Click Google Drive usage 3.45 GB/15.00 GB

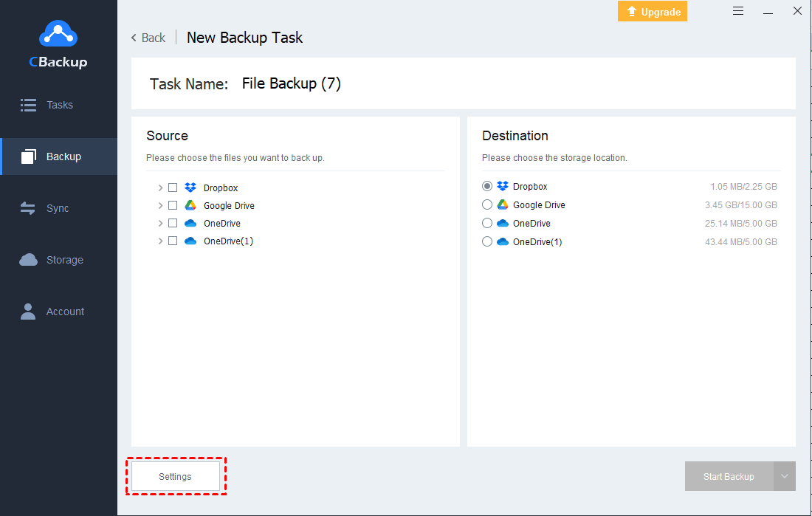click(x=741, y=205)
